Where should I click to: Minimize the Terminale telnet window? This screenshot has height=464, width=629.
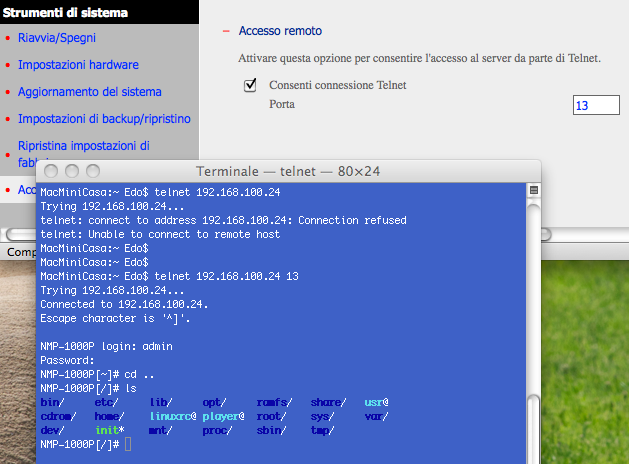click(x=70, y=172)
